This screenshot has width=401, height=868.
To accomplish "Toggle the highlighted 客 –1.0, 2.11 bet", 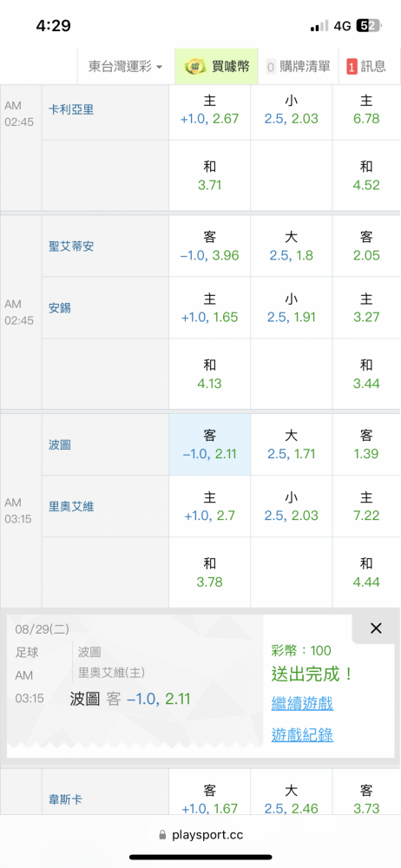I will (210, 444).
